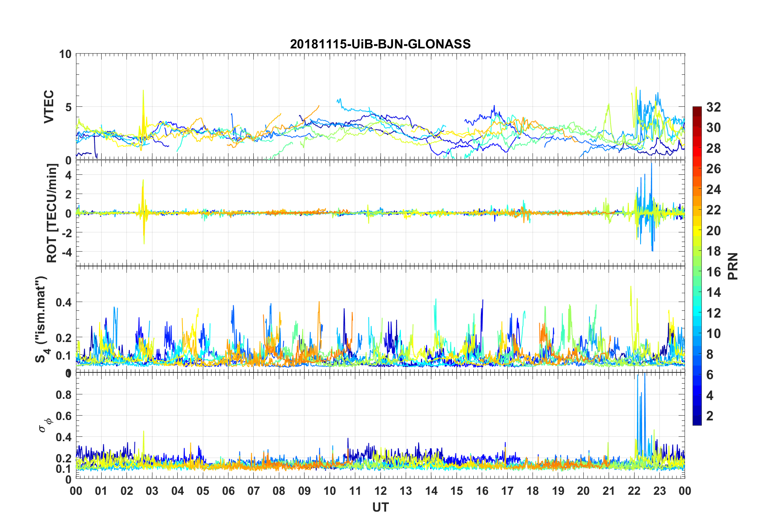Click the VTEC y-axis tick 10
Viewport: 761px width, 532px height.
[x=65, y=54]
